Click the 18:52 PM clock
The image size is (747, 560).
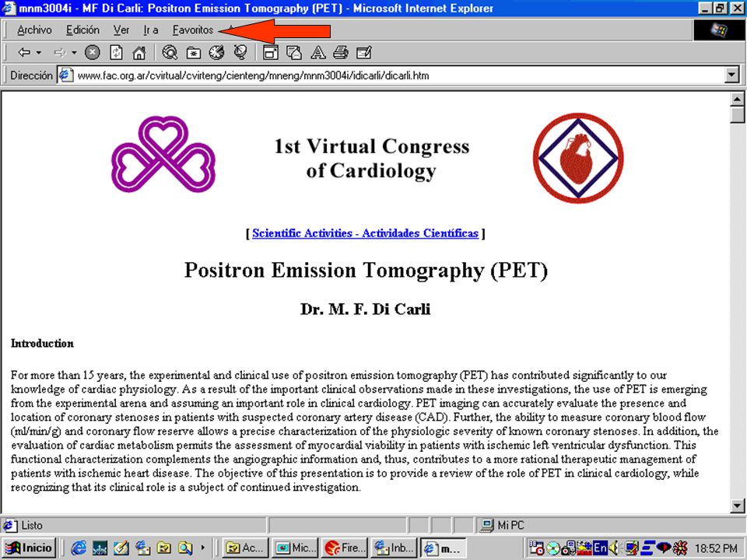pyautogui.click(x=716, y=548)
